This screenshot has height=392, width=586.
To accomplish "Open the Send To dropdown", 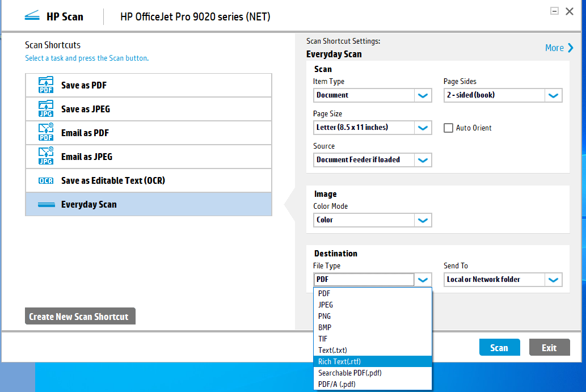I will (553, 280).
